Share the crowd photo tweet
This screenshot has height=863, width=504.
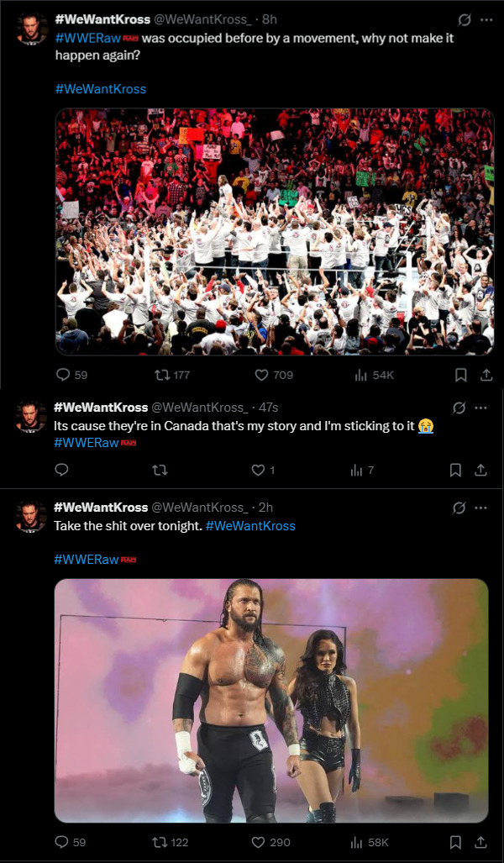coord(485,375)
